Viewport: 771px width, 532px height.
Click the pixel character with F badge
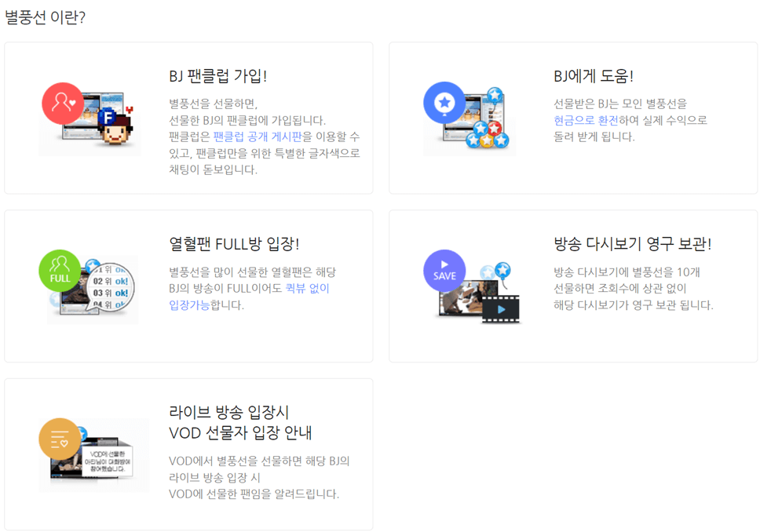[x=116, y=126]
